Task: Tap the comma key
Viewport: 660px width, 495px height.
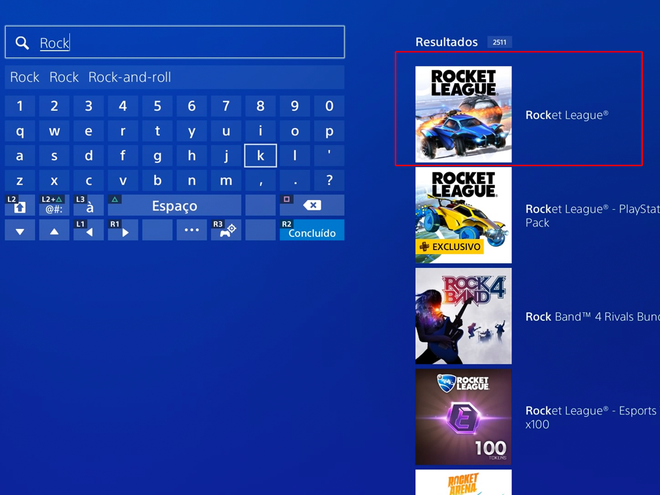Action: [261, 181]
